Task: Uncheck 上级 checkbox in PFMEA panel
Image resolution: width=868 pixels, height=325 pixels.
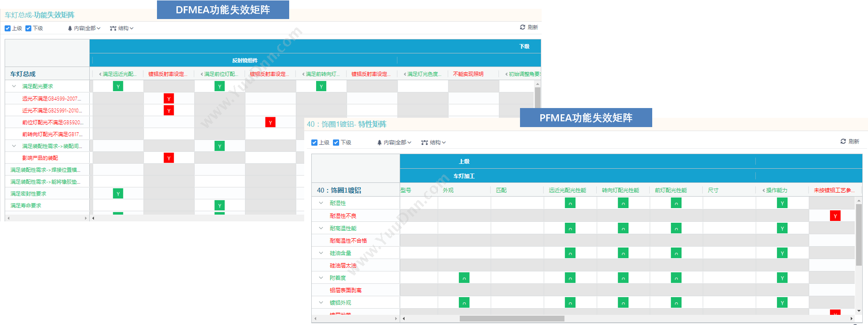Action: tap(314, 143)
